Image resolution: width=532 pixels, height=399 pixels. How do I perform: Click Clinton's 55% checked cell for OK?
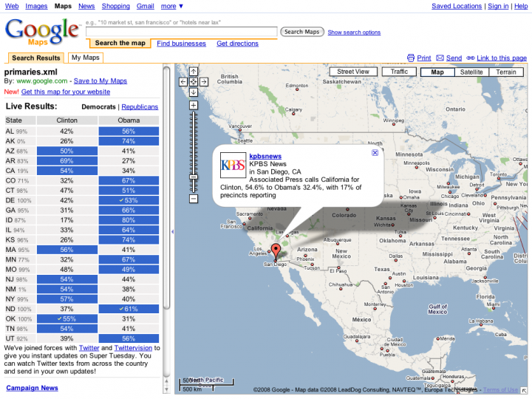point(66,318)
